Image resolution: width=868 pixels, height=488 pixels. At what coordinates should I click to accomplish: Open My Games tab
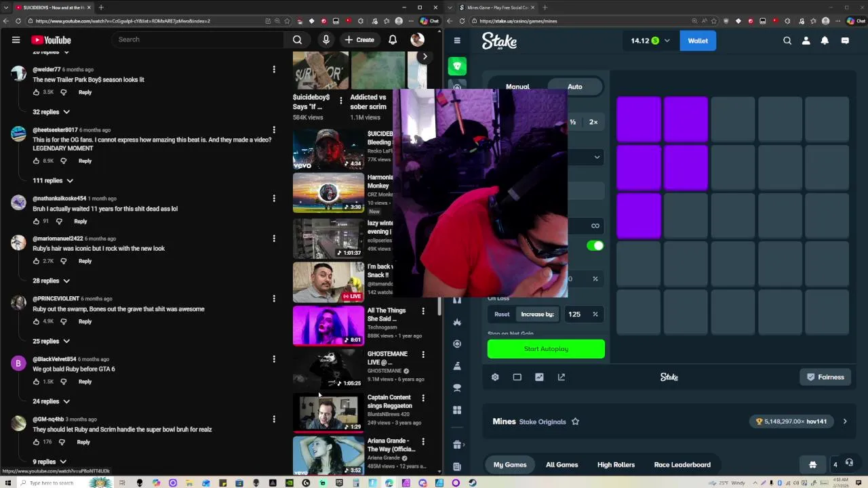coord(510,465)
